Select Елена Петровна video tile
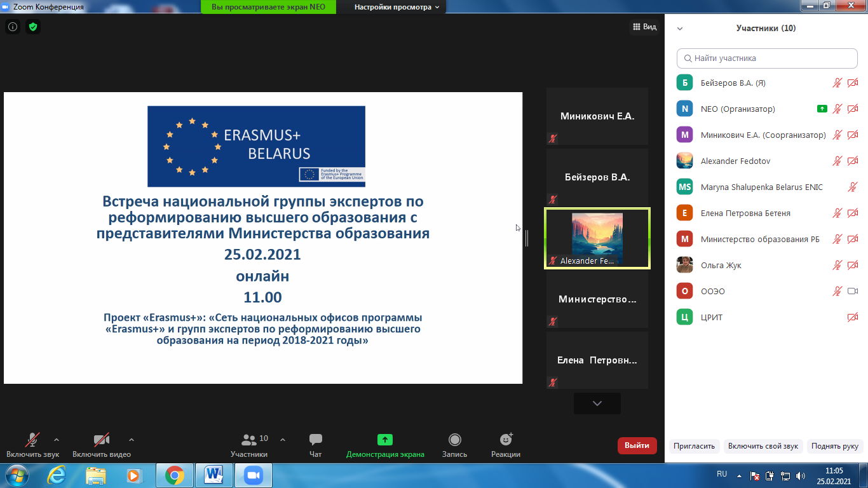 (x=597, y=360)
